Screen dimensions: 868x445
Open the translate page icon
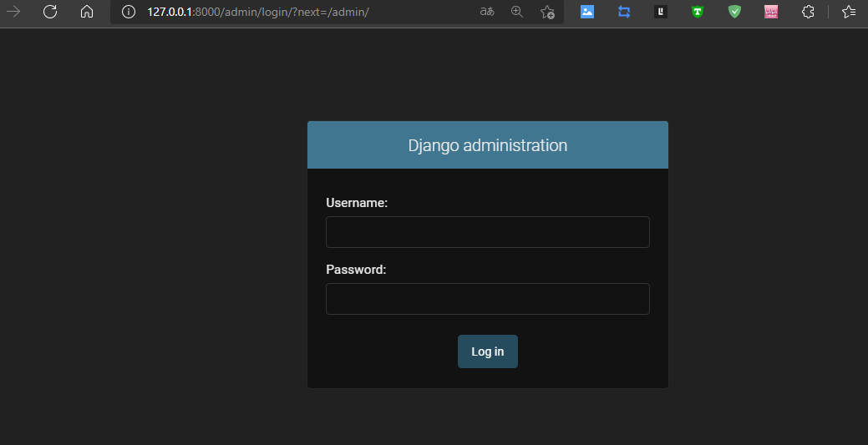pyautogui.click(x=487, y=12)
